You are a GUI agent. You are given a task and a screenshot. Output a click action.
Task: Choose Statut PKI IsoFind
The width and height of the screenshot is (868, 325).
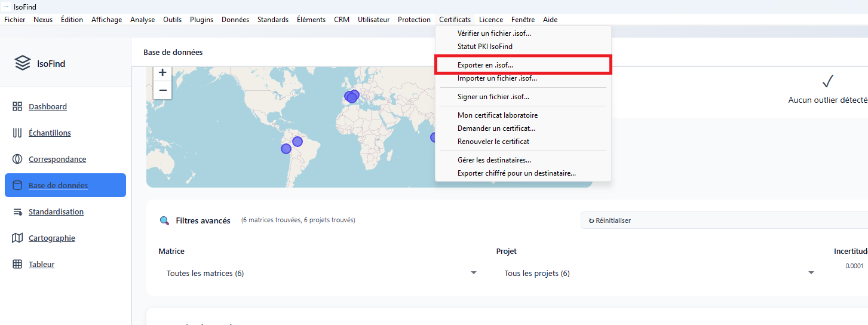[x=523, y=47]
